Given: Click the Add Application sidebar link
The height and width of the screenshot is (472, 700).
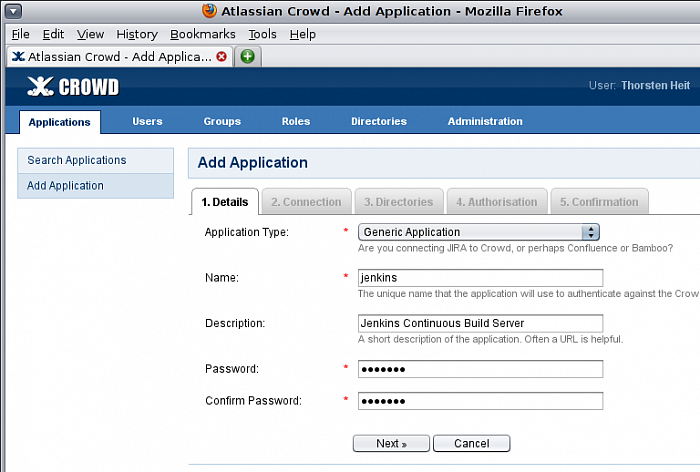Looking at the screenshot, I should click(x=65, y=185).
